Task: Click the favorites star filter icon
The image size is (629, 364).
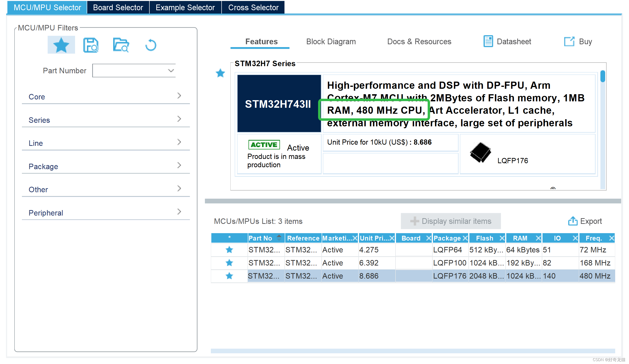Action: coord(61,45)
